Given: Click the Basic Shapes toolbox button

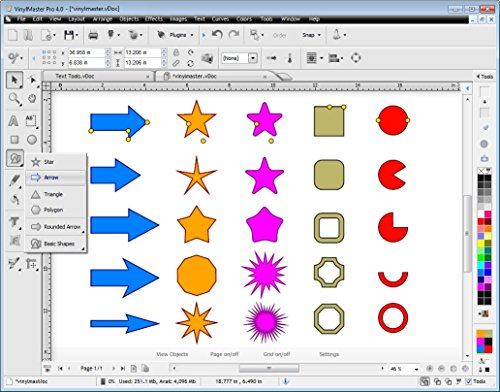Looking at the screenshot, I should (x=15, y=158).
